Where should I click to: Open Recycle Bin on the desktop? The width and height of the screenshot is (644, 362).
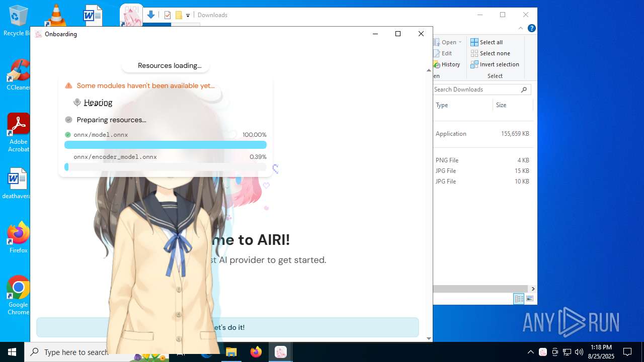point(18,20)
